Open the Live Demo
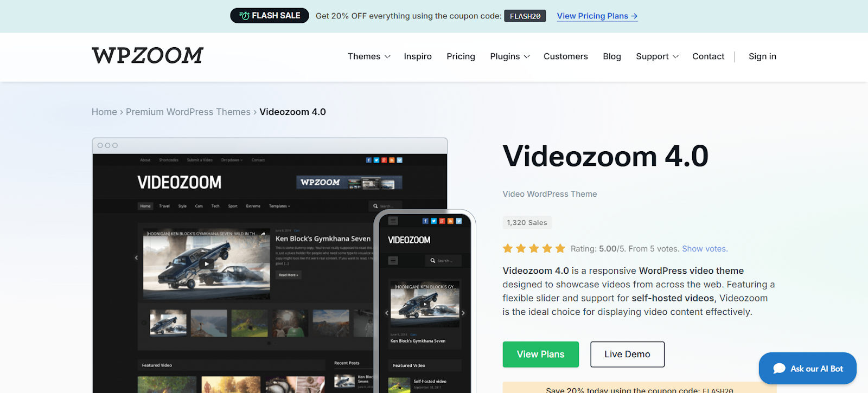The width and height of the screenshot is (868, 393). (627, 355)
